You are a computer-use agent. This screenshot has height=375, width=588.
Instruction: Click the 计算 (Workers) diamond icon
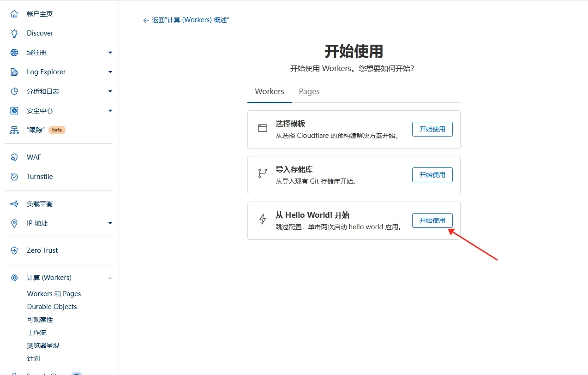click(14, 278)
